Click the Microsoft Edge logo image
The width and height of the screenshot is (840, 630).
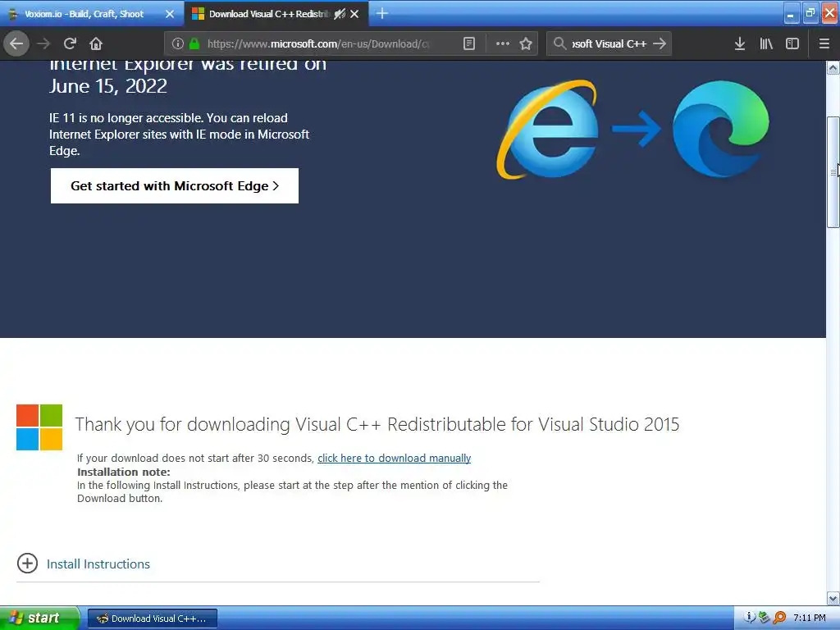coord(720,129)
